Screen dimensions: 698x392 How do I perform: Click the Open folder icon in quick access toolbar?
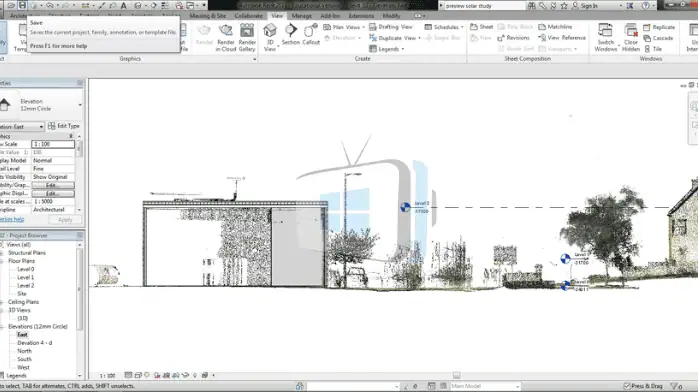coord(11,5)
